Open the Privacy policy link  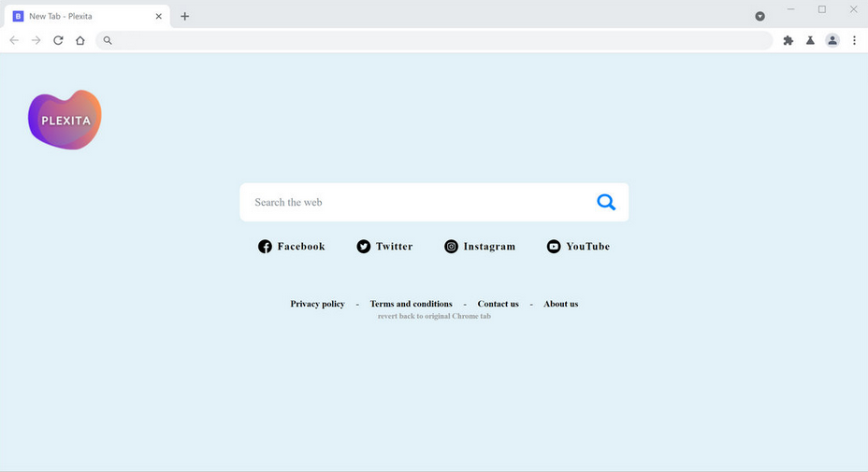pos(318,304)
